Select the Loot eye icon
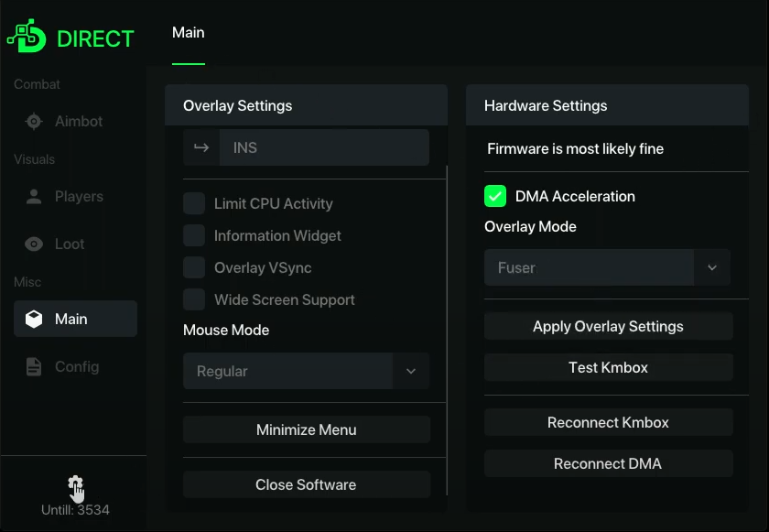The height and width of the screenshot is (532, 769). click(34, 244)
